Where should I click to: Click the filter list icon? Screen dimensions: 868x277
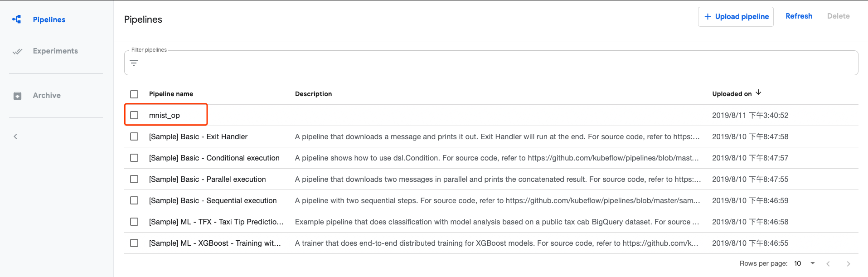click(134, 63)
